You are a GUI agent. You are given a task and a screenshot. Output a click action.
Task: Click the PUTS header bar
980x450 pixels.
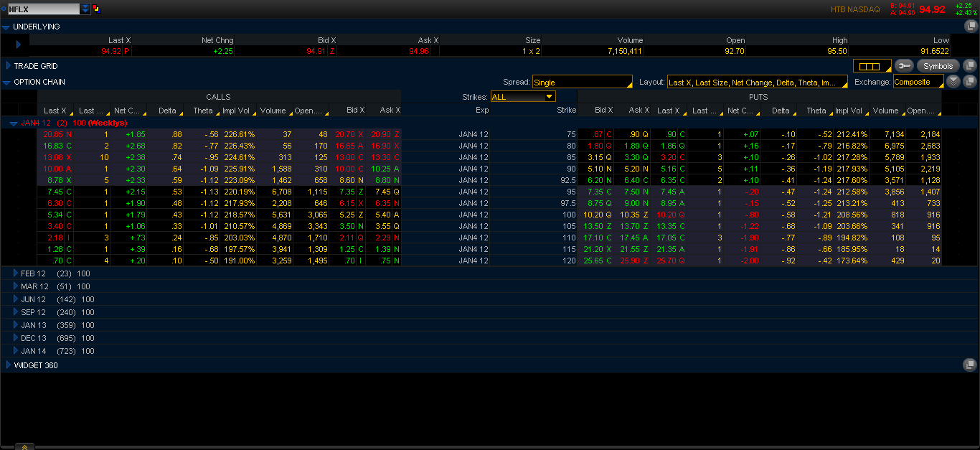[x=758, y=97]
